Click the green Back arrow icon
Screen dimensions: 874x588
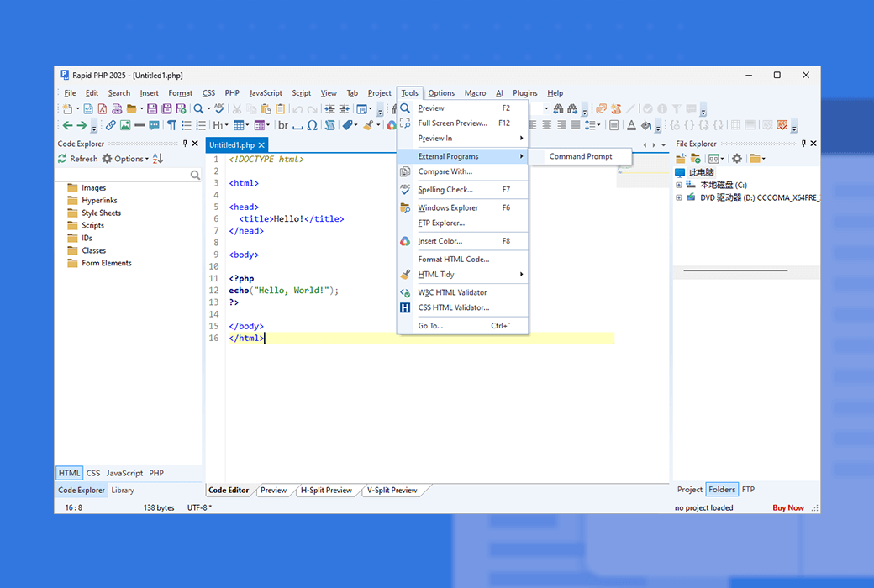click(x=67, y=125)
